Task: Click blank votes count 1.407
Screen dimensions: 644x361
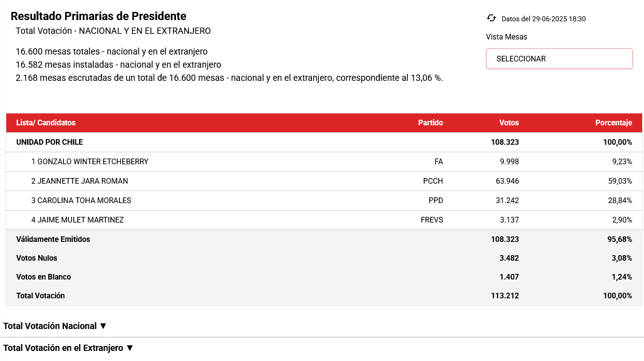Action: click(x=509, y=277)
